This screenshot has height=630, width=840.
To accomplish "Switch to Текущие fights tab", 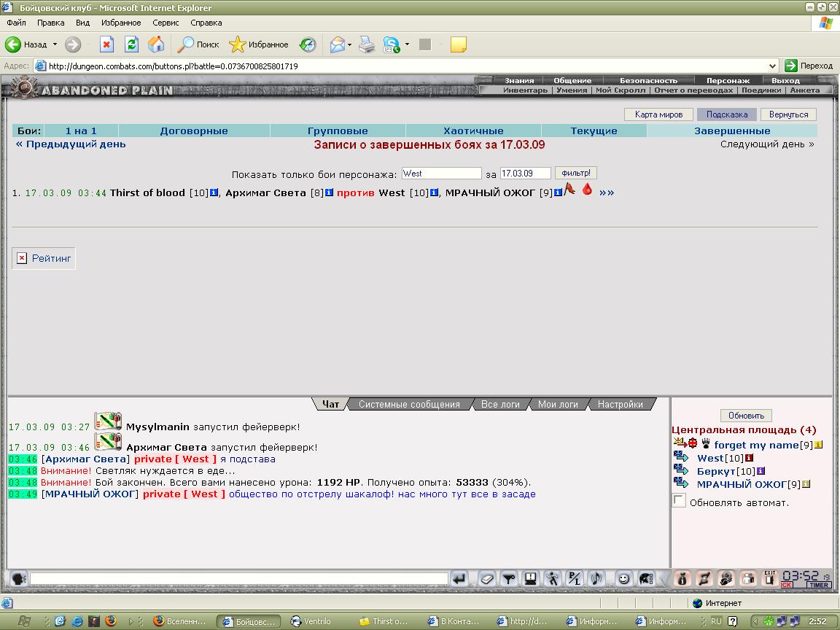I will (594, 131).
